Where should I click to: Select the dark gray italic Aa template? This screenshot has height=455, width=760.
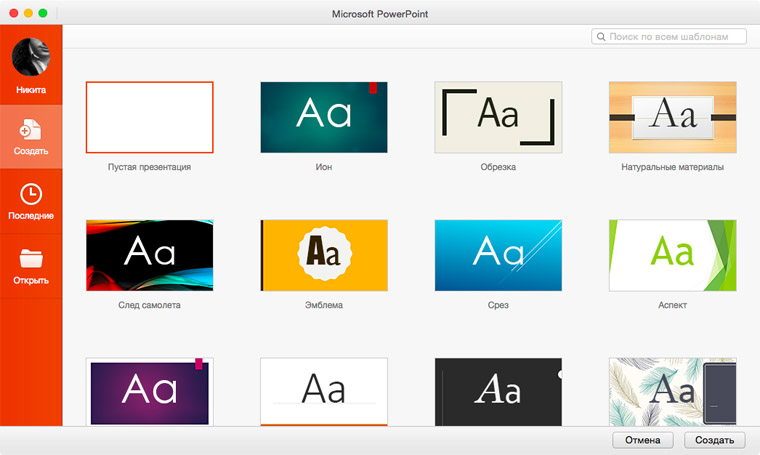point(498,391)
